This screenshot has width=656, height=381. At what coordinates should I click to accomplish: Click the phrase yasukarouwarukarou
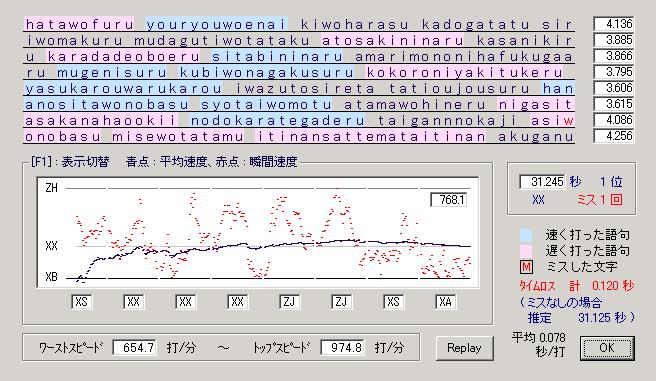[123, 89]
